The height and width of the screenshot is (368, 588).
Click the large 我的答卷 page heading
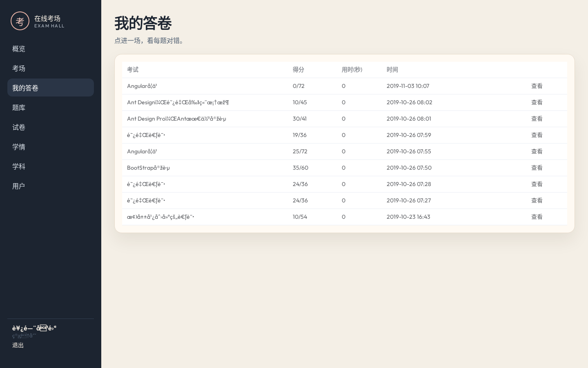point(143,23)
